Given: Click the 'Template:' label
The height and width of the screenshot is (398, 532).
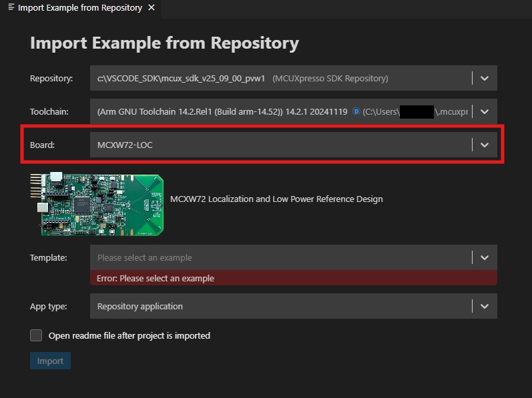Looking at the screenshot, I should pos(49,257).
